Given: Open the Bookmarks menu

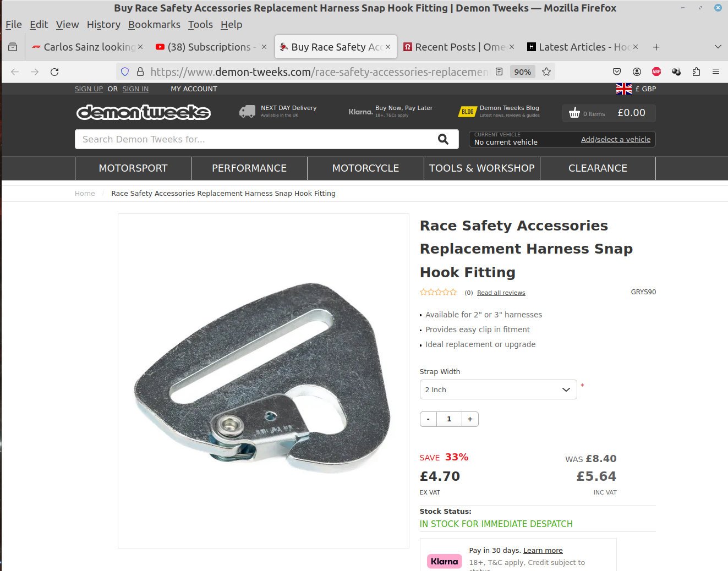Looking at the screenshot, I should pyautogui.click(x=154, y=24).
